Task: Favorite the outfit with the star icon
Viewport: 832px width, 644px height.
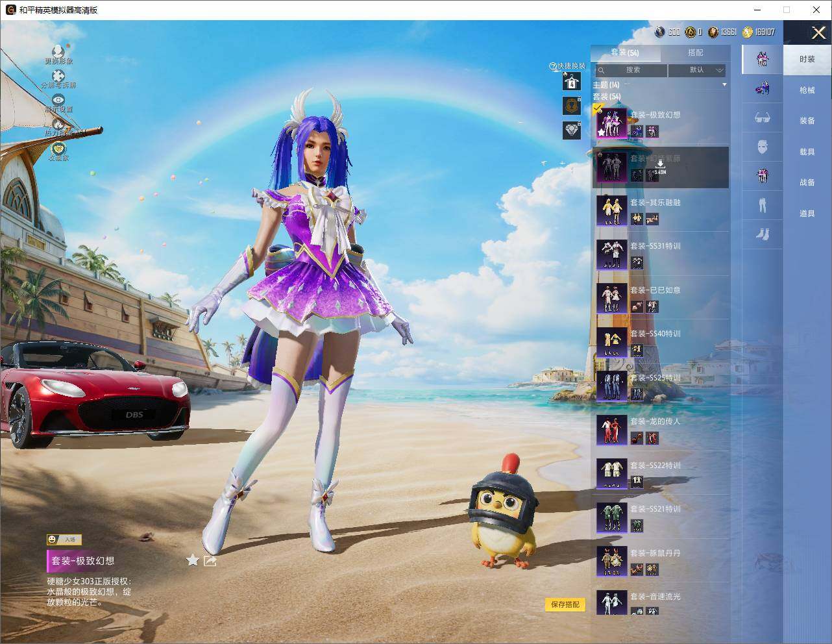Action: pyautogui.click(x=193, y=560)
